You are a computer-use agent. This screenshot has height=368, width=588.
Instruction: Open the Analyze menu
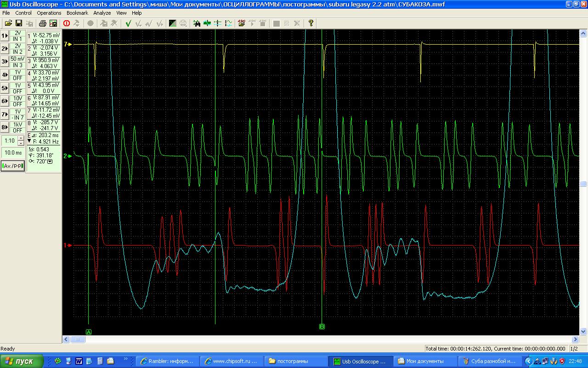pos(102,13)
